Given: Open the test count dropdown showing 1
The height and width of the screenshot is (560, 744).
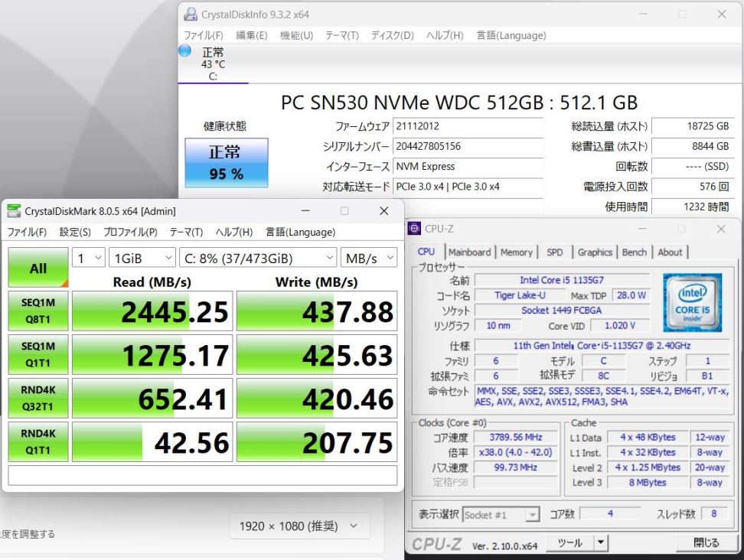Looking at the screenshot, I should click(89, 258).
